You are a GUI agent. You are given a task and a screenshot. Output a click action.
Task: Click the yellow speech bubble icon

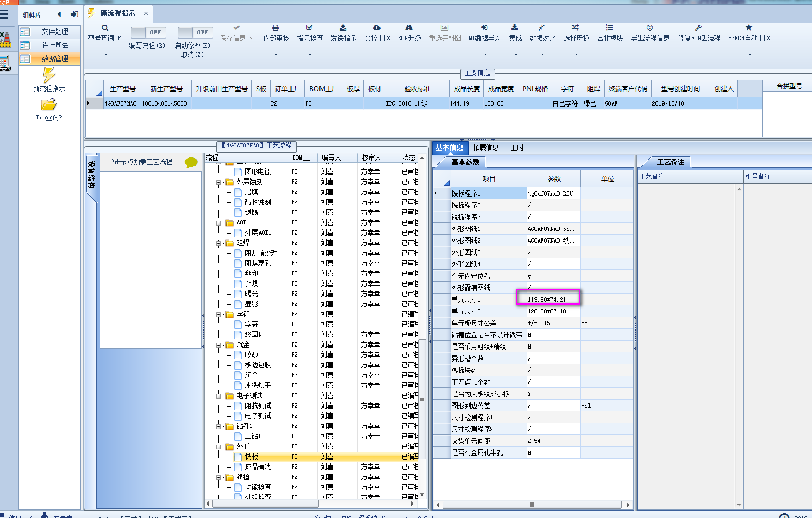[x=191, y=162]
